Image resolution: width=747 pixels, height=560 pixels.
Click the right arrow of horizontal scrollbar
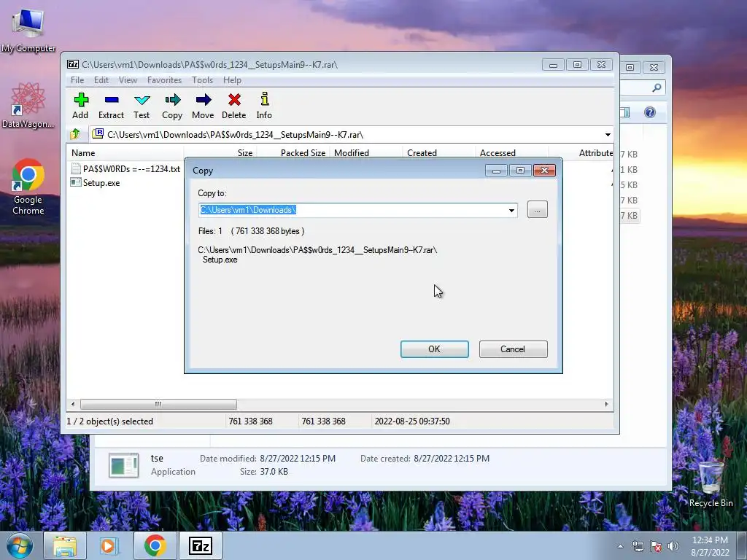coord(606,404)
